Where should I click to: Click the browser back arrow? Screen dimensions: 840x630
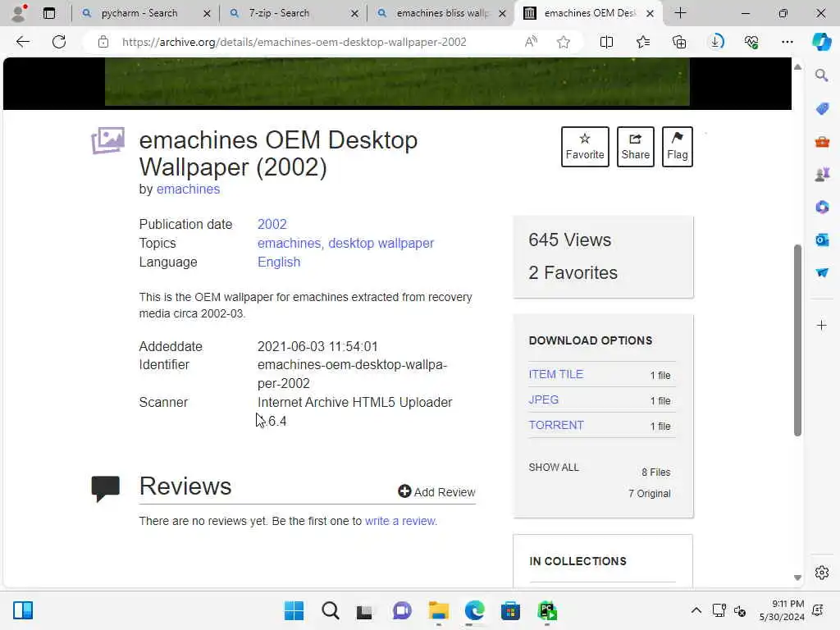[22, 42]
